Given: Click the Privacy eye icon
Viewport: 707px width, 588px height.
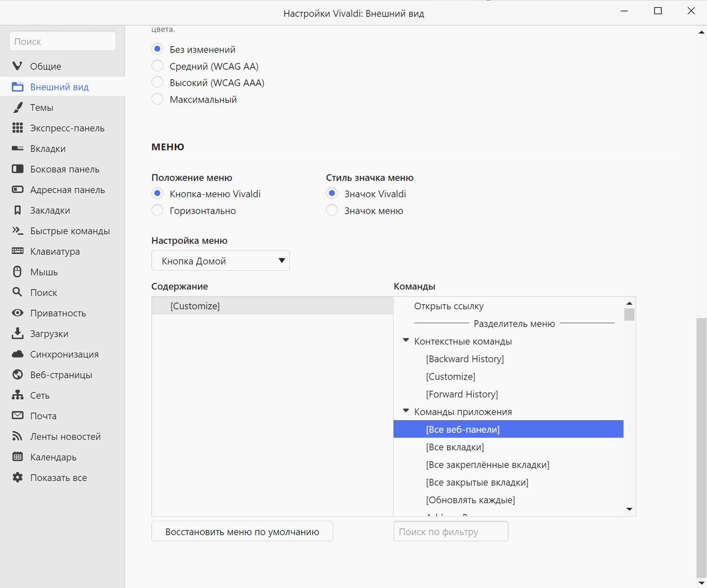Looking at the screenshot, I should point(17,313).
